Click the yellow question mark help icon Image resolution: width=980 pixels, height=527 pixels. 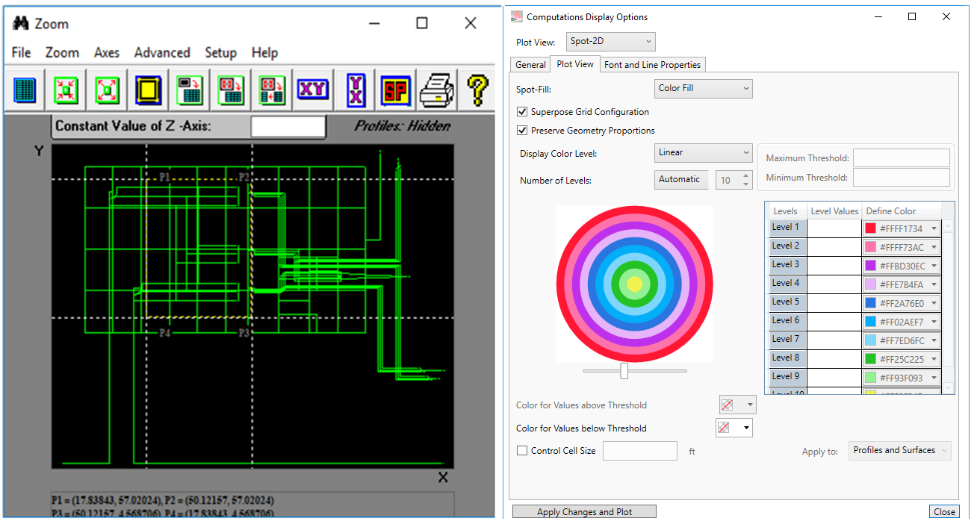click(477, 90)
